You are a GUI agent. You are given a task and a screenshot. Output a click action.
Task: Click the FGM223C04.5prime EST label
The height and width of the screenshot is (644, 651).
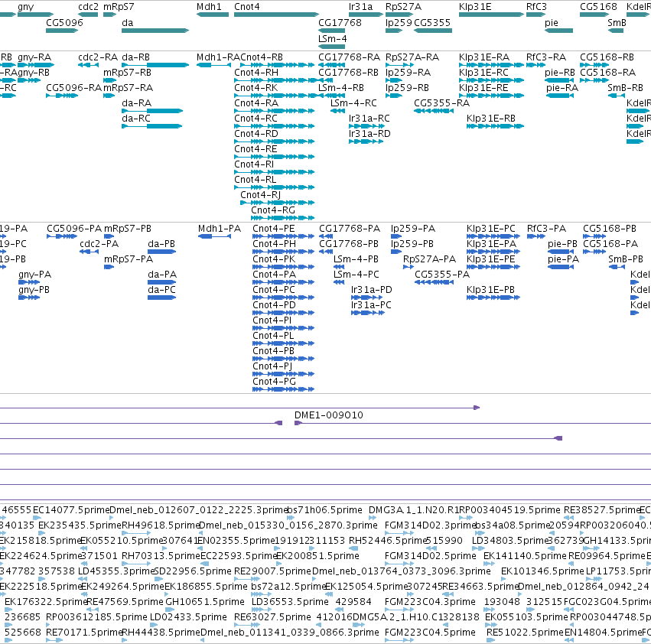point(430,633)
